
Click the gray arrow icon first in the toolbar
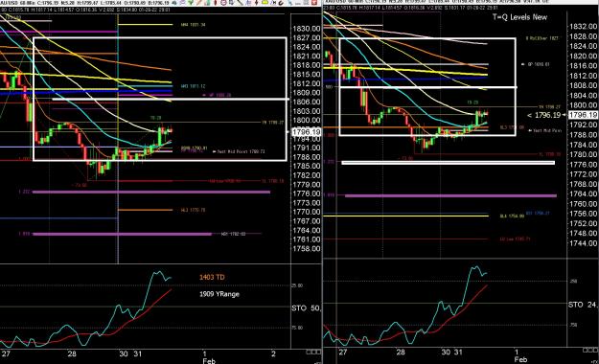coord(174,2)
